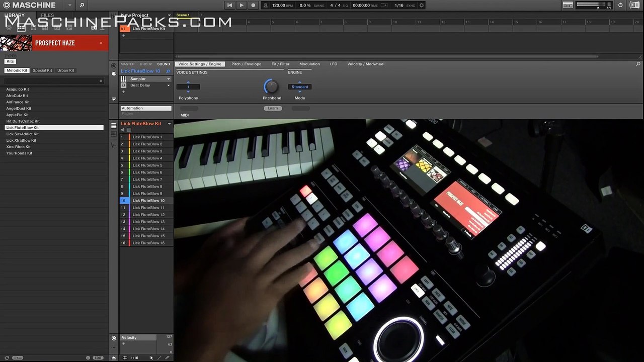Image resolution: width=644 pixels, height=362 pixels.
Task: Clear the browser search field with X
Action: click(101, 81)
